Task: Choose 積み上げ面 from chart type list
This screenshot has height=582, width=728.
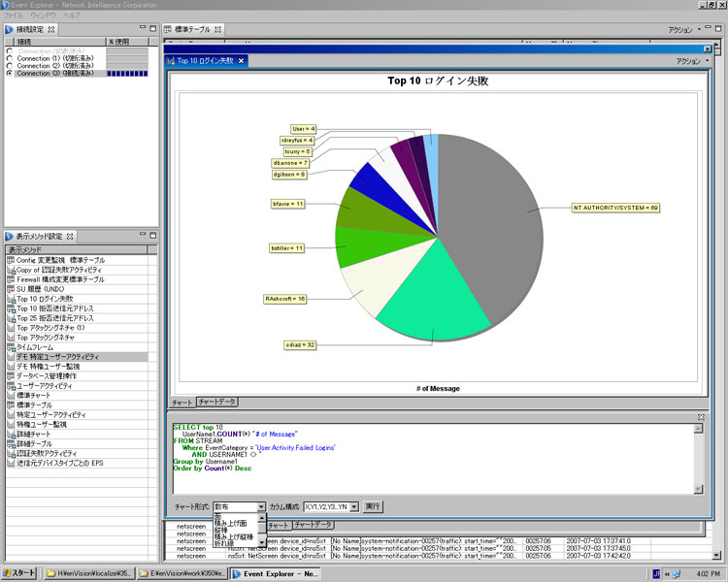Action: [x=230, y=523]
